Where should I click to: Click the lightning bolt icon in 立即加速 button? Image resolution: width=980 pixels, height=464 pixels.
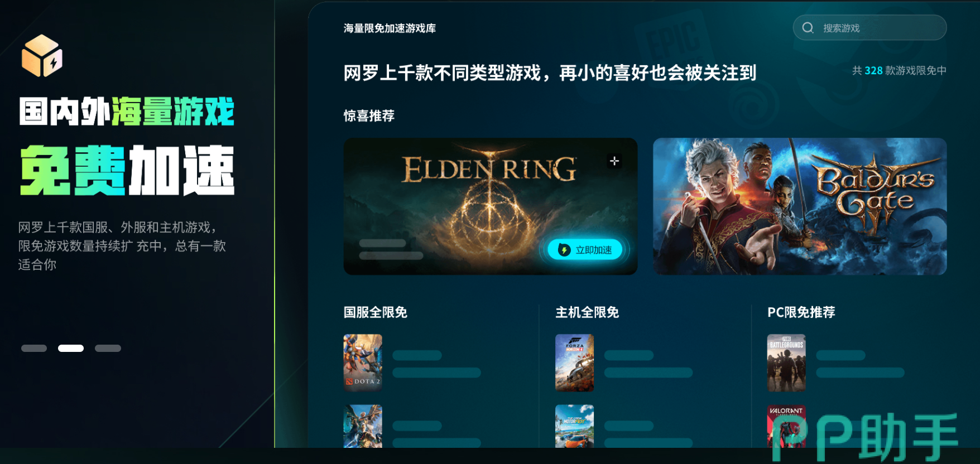(x=564, y=250)
